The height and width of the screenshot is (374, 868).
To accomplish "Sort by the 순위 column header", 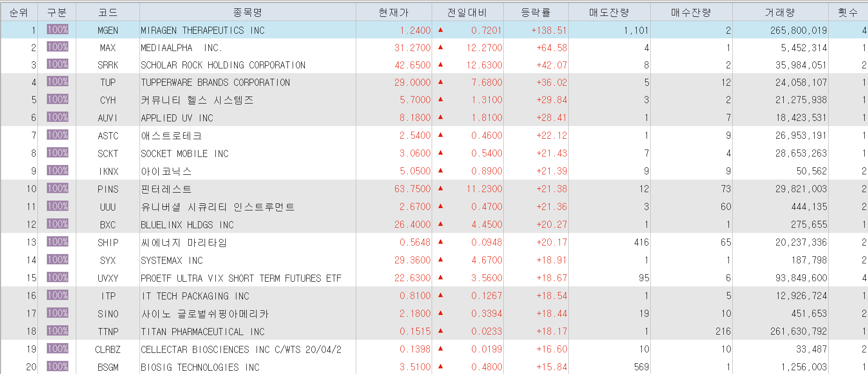I will pos(19,13).
